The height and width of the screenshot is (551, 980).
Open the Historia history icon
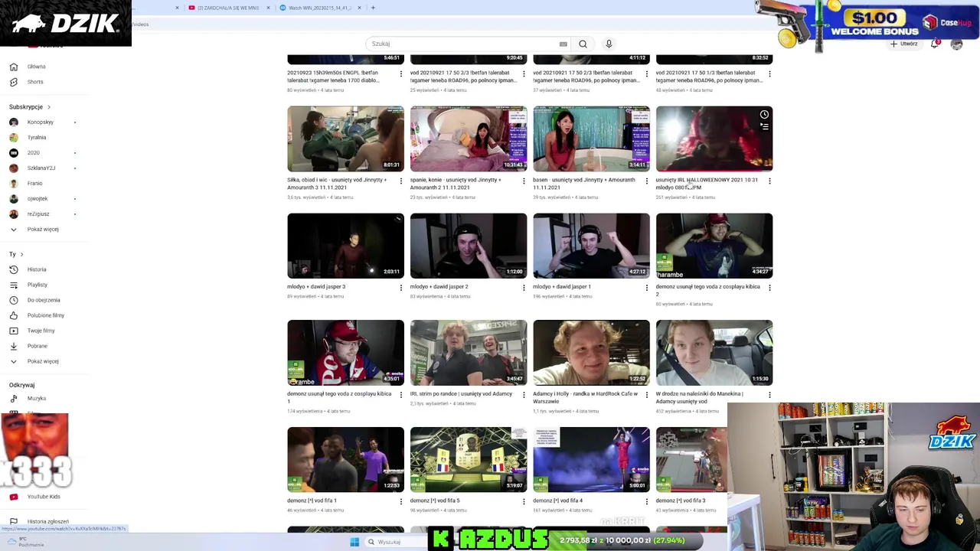click(13, 269)
